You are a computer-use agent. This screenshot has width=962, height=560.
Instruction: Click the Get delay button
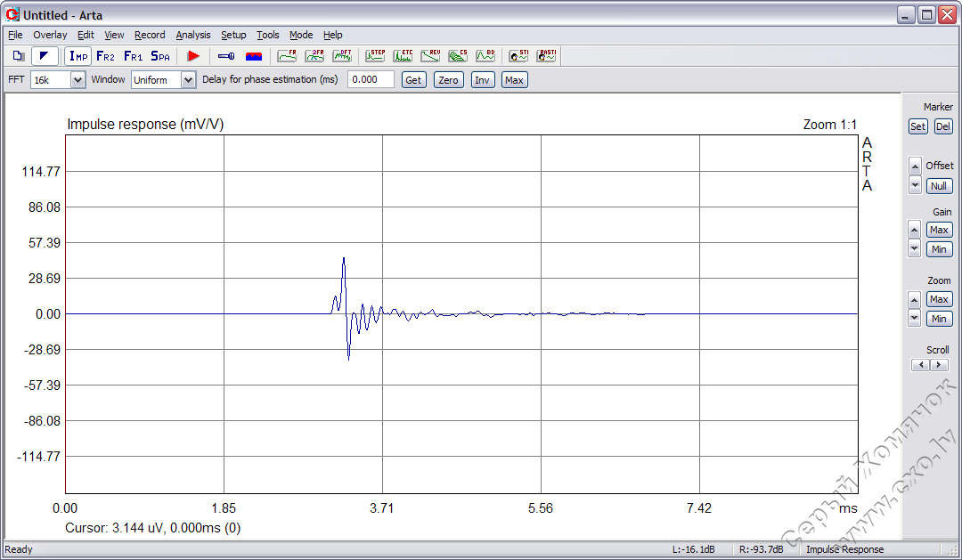click(413, 80)
